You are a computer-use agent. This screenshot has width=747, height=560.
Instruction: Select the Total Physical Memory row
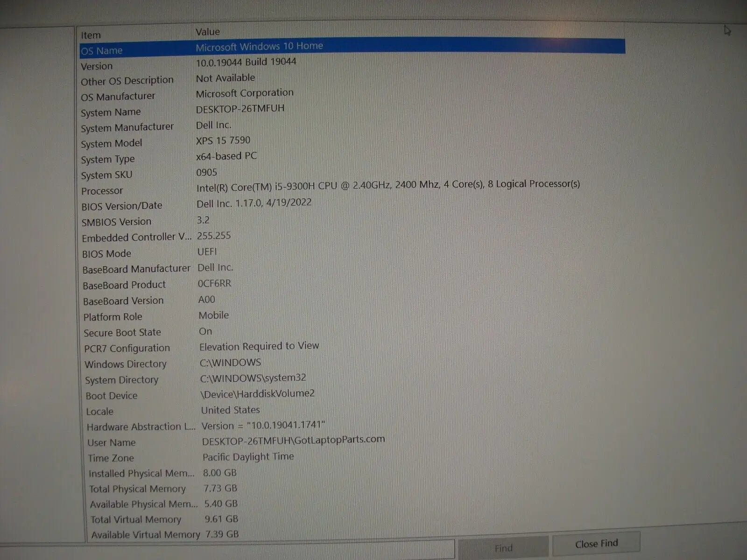(x=137, y=489)
